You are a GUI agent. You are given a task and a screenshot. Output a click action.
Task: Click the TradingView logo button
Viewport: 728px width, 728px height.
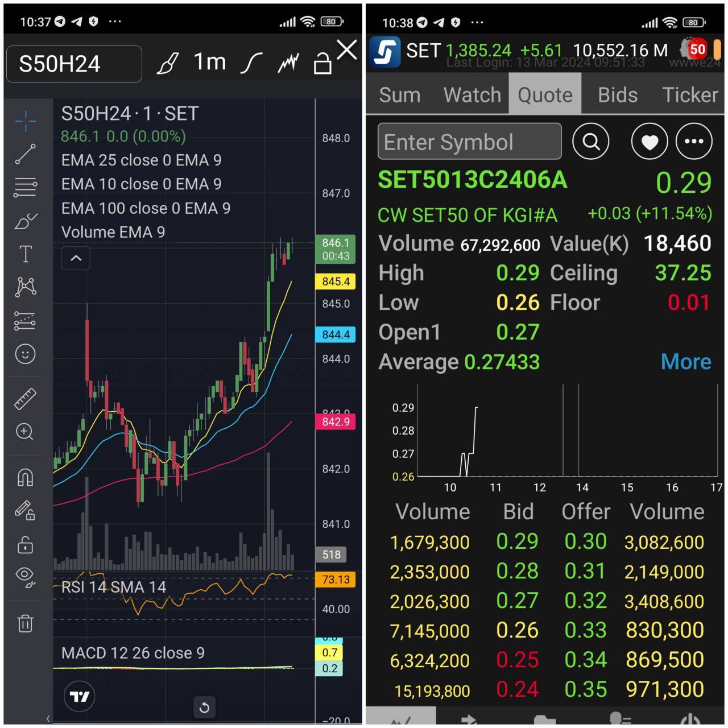(x=80, y=696)
